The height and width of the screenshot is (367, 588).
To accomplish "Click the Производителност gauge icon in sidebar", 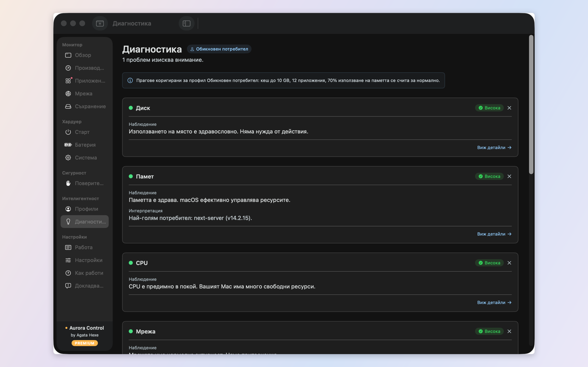I will 68,68.
